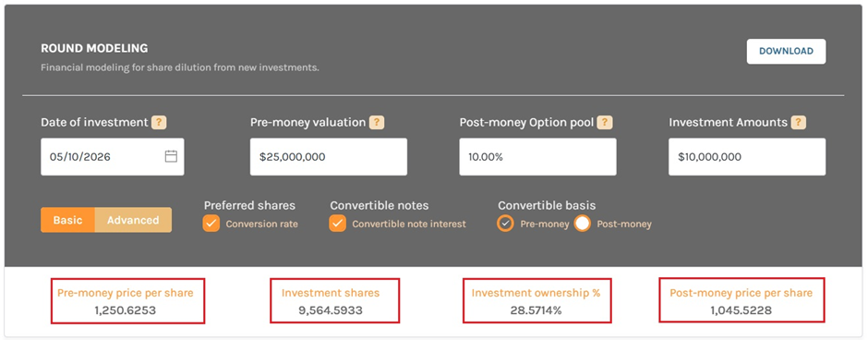Select the 28.5714% ownership value
The image size is (868, 340).
pyautogui.click(x=536, y=310)
